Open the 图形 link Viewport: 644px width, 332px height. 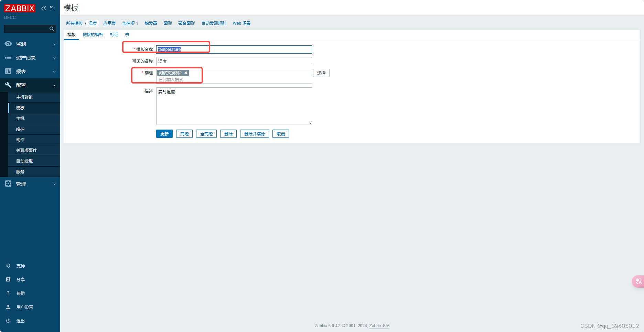pos(168,23)
